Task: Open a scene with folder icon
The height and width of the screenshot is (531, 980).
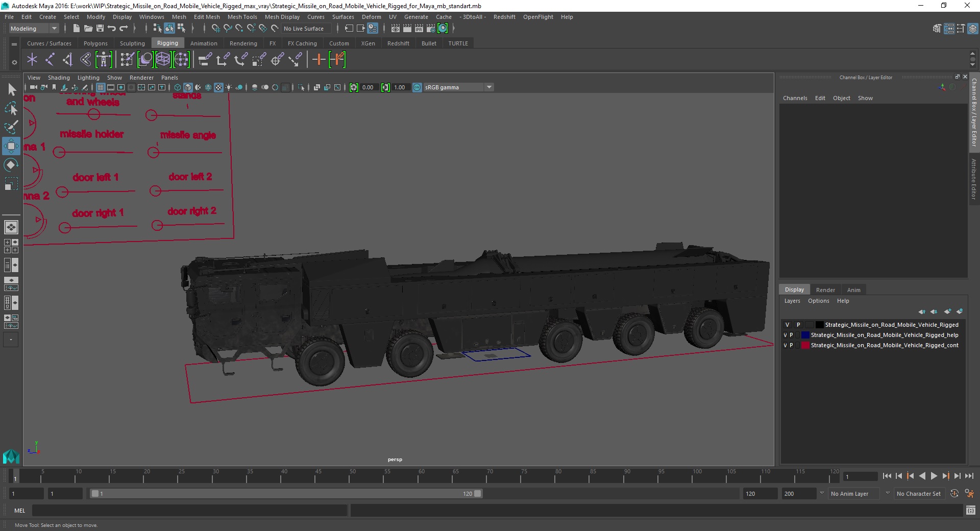Action: pyautogui.click(x=88, y=29)
